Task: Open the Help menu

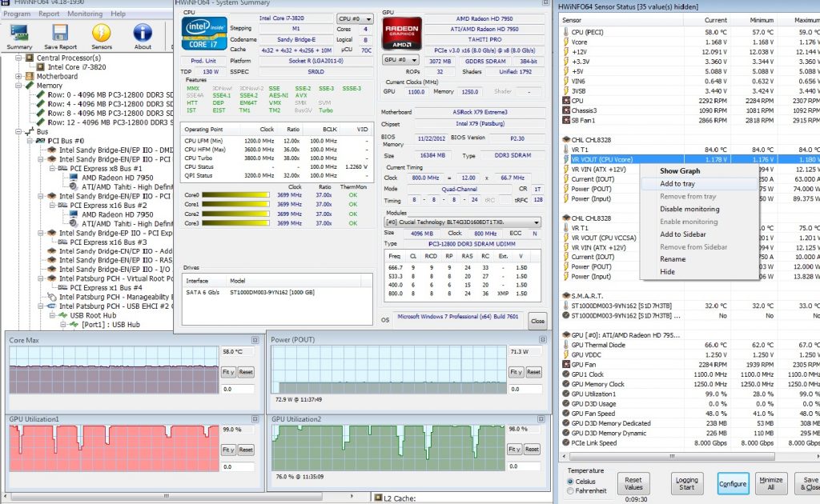Action: pyautogui.click(x=118, y=14)
